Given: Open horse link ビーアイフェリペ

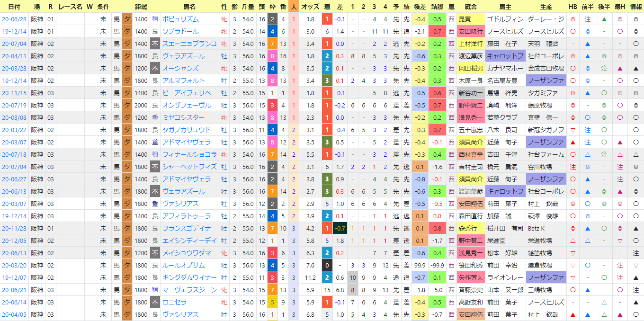Looking at the screenshot, I should [x=187, y=93].
